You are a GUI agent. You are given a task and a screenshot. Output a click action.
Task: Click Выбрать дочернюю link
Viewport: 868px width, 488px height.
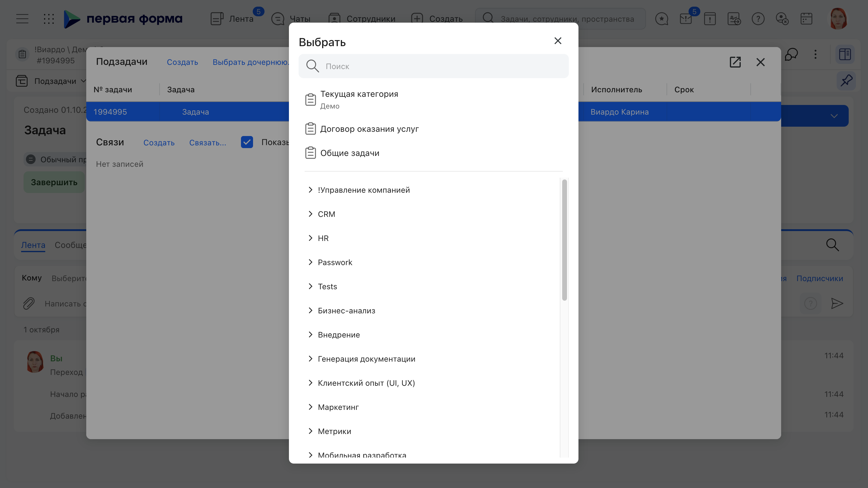[250, 62]
